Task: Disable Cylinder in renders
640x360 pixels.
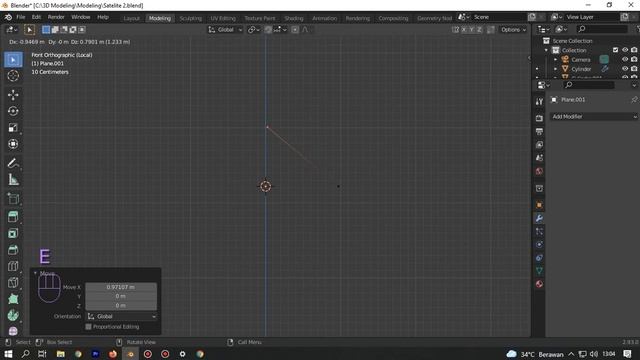Action: (x=634, y=69)
